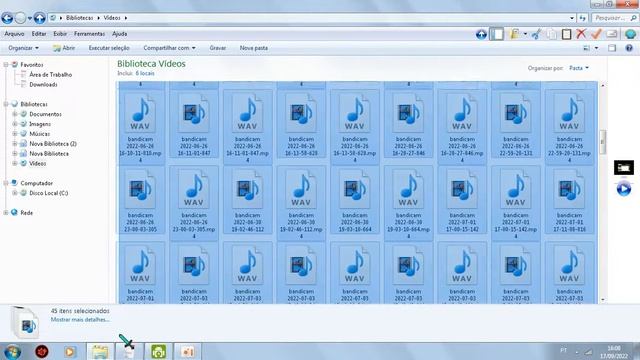Select video file bandicam 2022-06-26 23-00-03-305
Screen dimensions: 640x360
coord(140,199)
